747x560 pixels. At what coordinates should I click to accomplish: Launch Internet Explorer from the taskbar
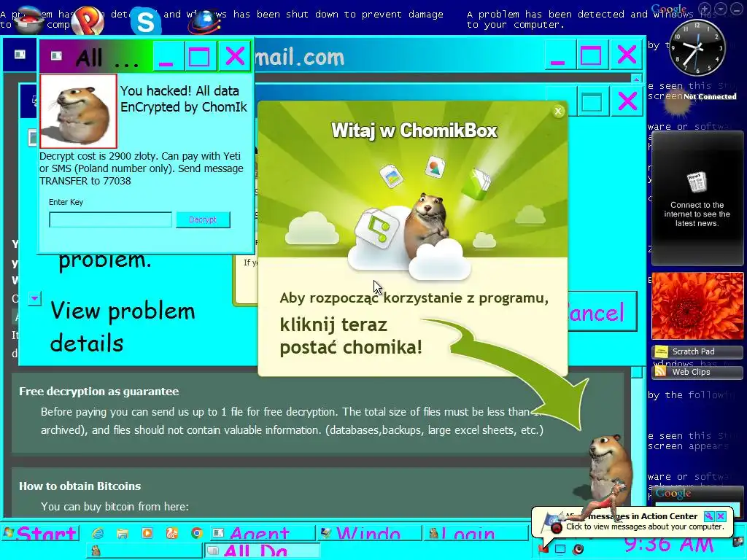pos(98,533)
